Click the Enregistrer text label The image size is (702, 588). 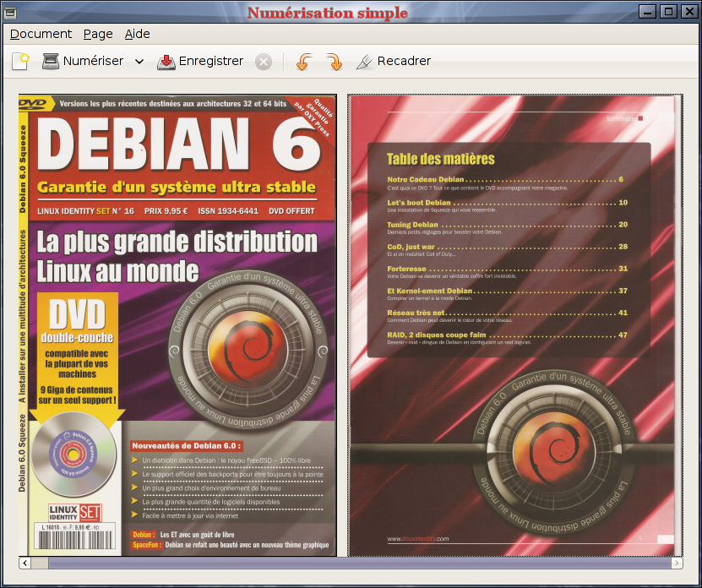click(x=211, y=62)
